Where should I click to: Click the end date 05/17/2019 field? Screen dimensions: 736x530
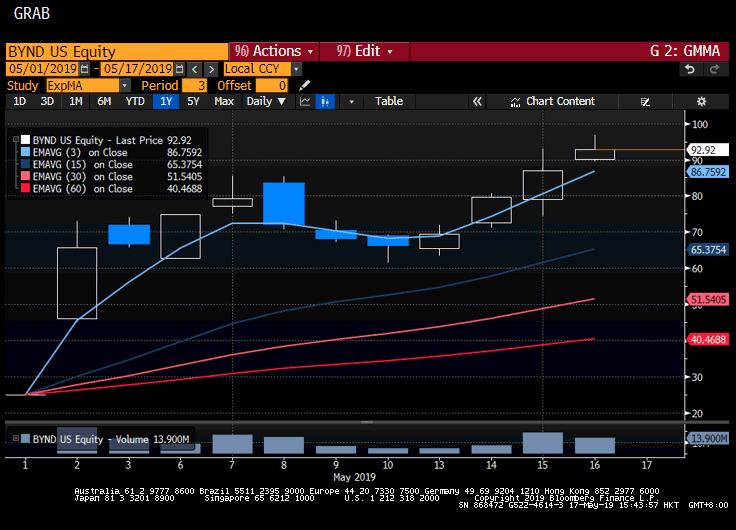tap(138, 69)
